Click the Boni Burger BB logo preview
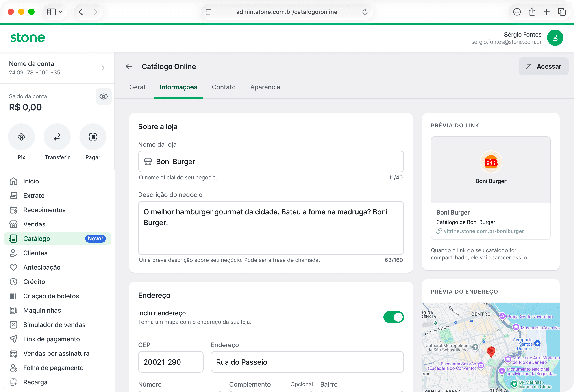 coord(491,162)
